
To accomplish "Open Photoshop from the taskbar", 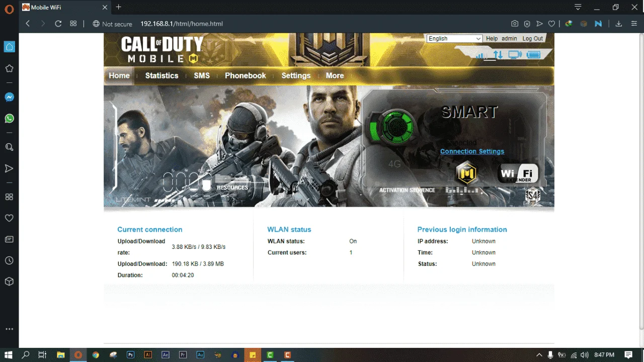I will [x=130, y=355].
